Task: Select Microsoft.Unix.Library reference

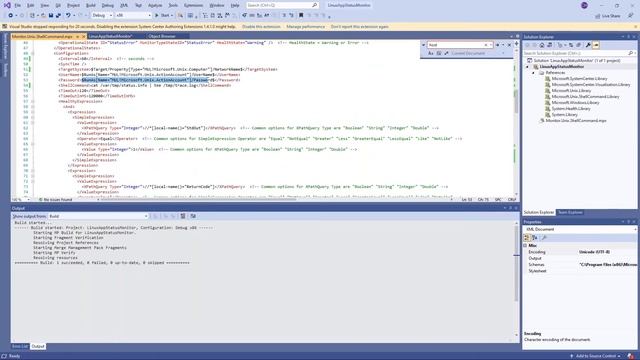Action: (571, 91)
